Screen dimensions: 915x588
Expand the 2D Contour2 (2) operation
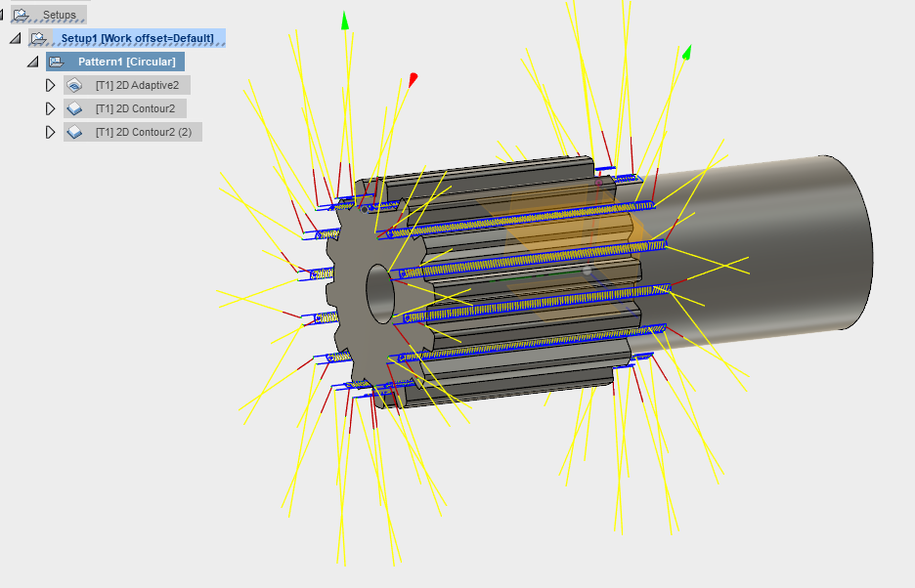pyautogui.click(x=51, y=132)
